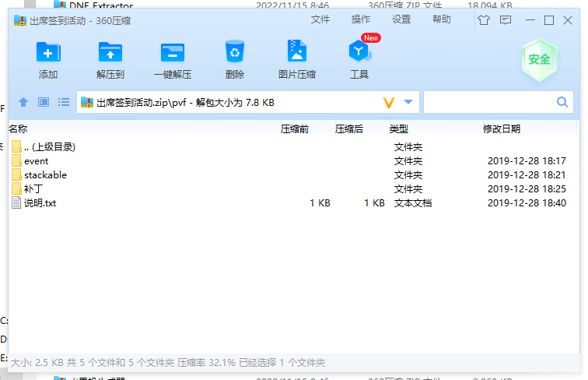Image resolution: width=588 pixels, height=380 pixels.
Task: Open the 文件 (File) menu
Action: click(320, 19)
